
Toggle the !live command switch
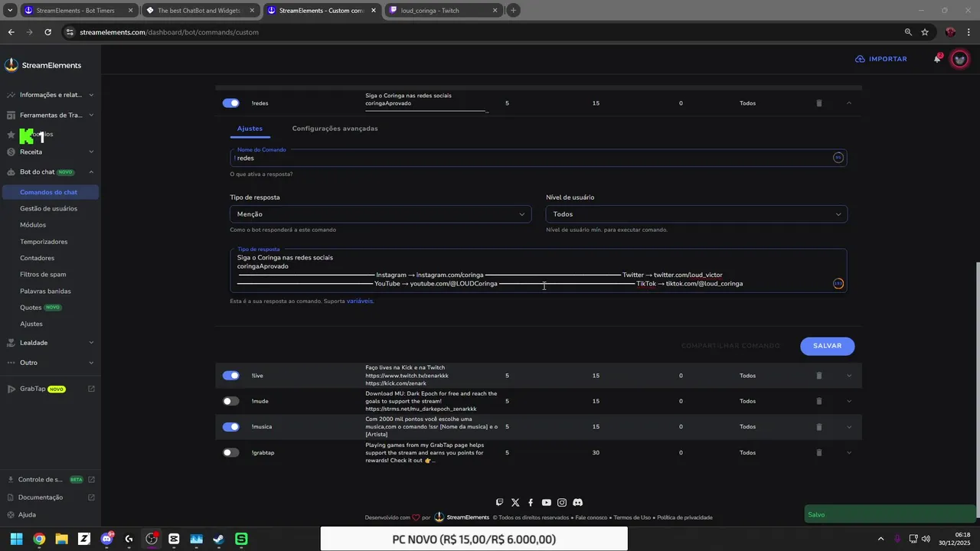(230, 376)
